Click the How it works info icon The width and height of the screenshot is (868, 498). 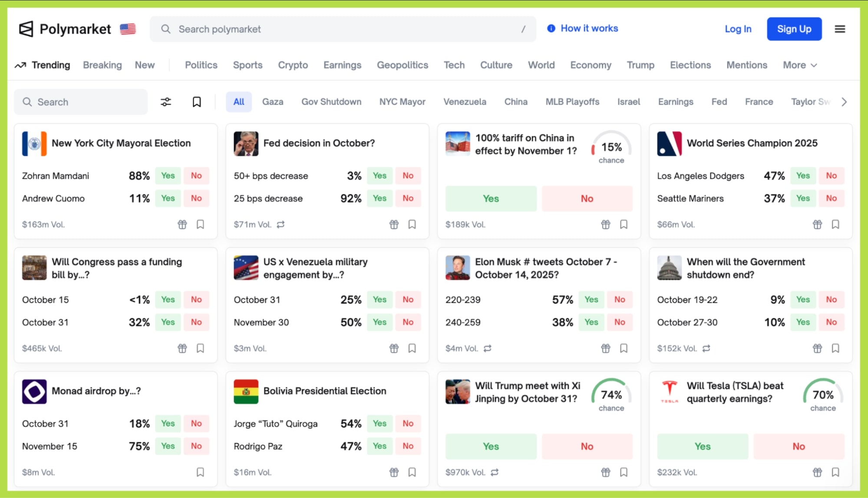(x=551, y=29)
